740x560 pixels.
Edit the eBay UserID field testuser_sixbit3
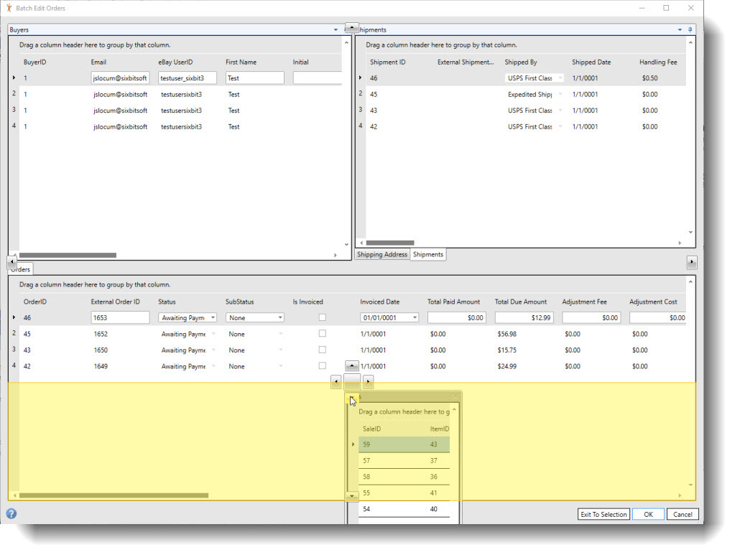point(188,78)
